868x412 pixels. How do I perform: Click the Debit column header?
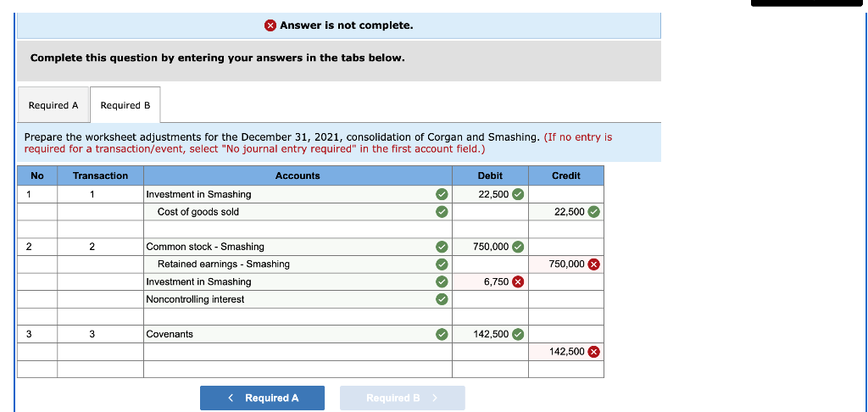(491, 175)
